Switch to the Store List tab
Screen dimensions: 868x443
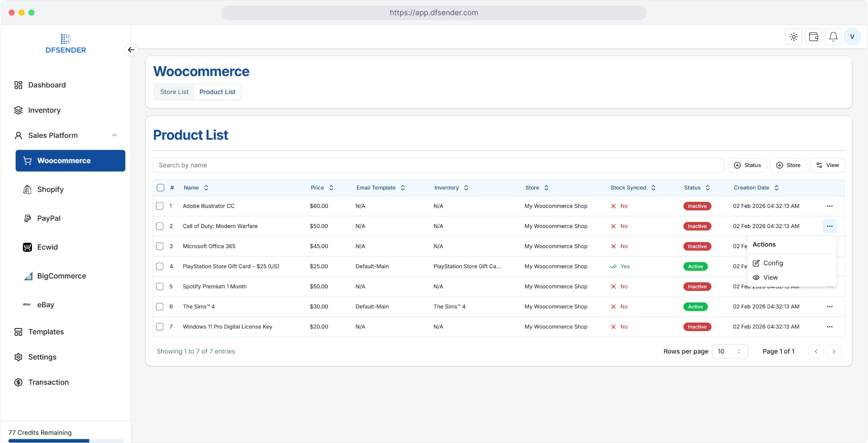[x=174, y=92]
